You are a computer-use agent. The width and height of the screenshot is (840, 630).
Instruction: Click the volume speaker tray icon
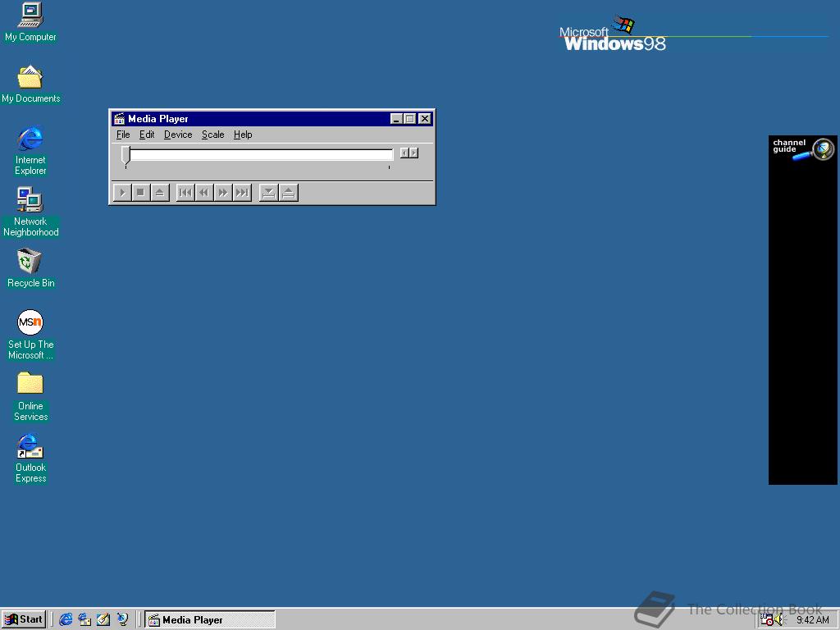[x=778, y=620]
